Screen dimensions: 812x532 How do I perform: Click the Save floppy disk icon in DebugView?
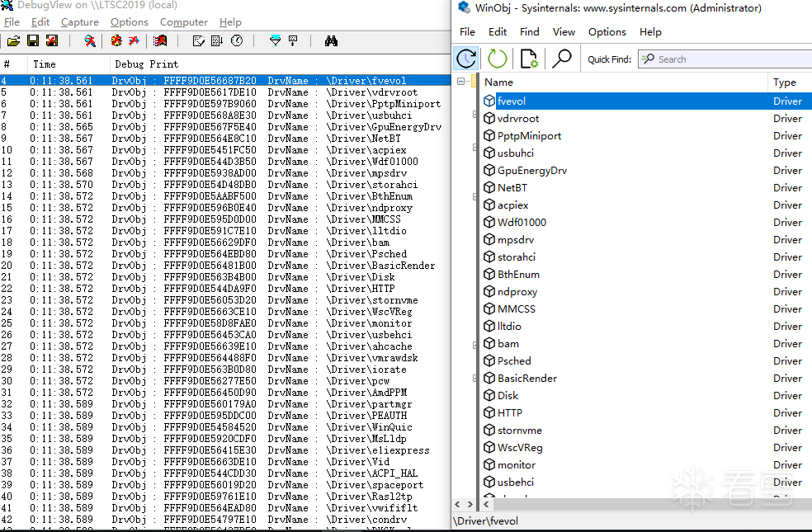pyautogui.click(x=33, y=41)
